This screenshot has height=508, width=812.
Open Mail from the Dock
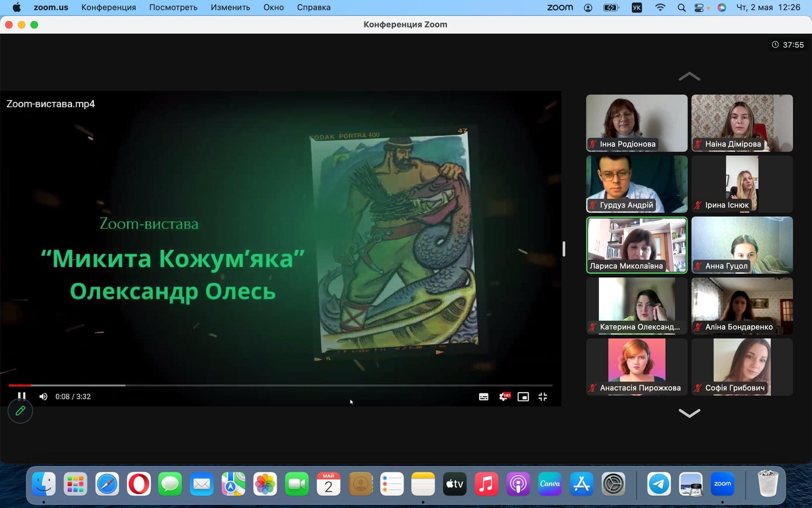pyautogui.click(x=202, y=484)
